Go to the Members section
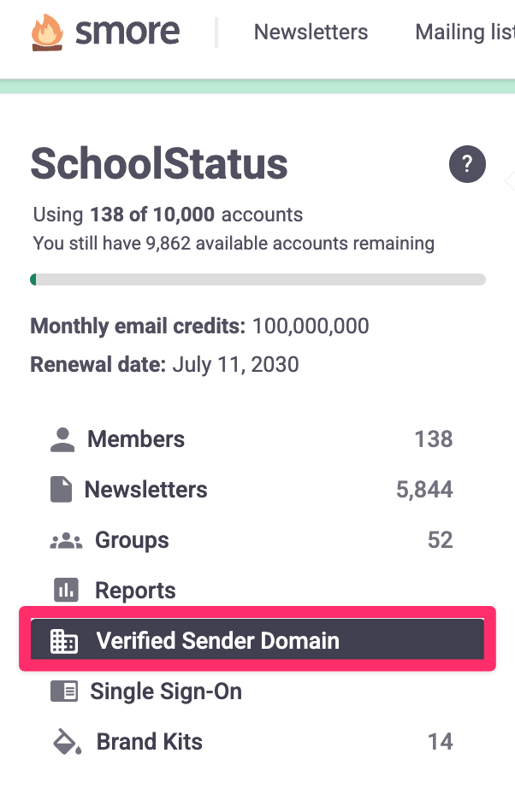 (x=136, y=439)
